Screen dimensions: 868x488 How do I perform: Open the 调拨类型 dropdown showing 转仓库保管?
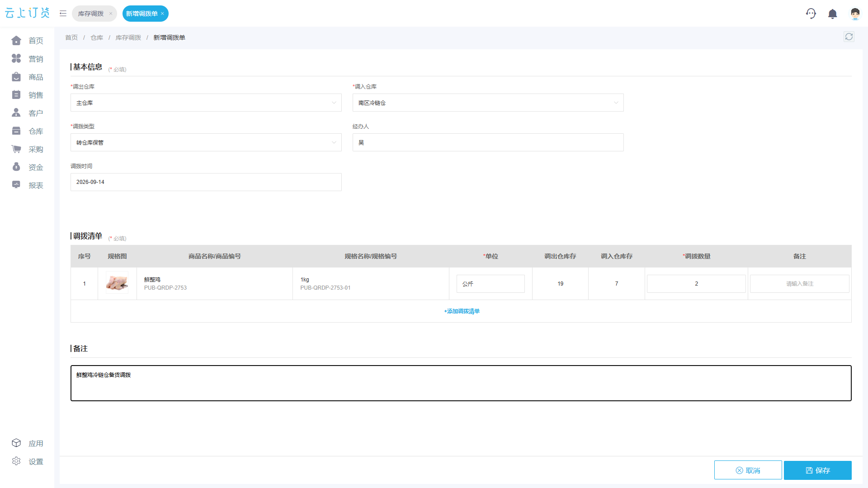click(x=206, y=142)
